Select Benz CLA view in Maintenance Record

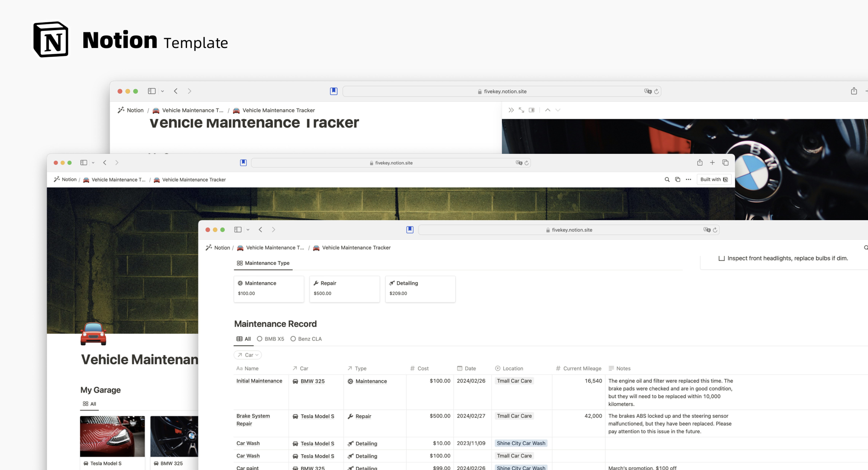(x=306, y=339)
